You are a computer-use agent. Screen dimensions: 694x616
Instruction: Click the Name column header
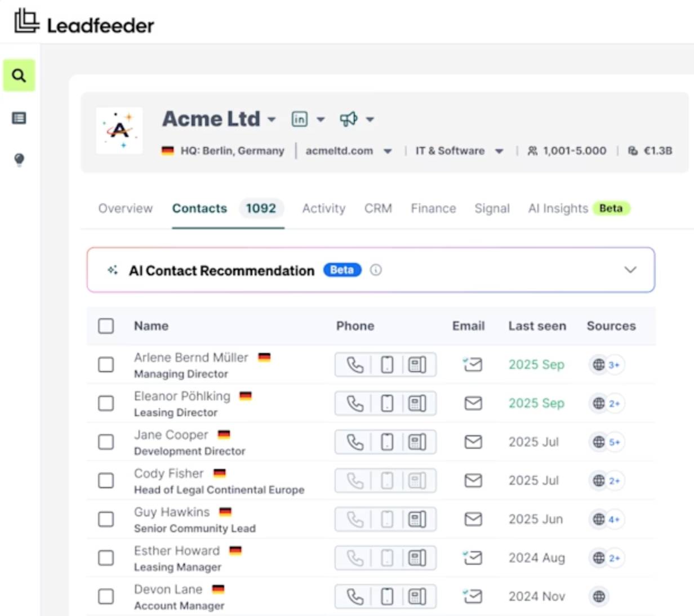click(151, 326)
